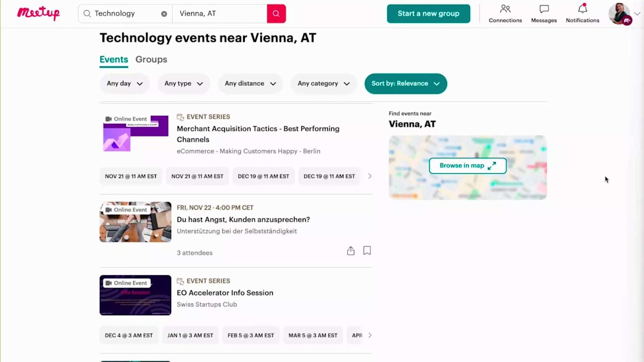
Task: Bookmark the Du hast Angst event
Action: tap(367, 250)
